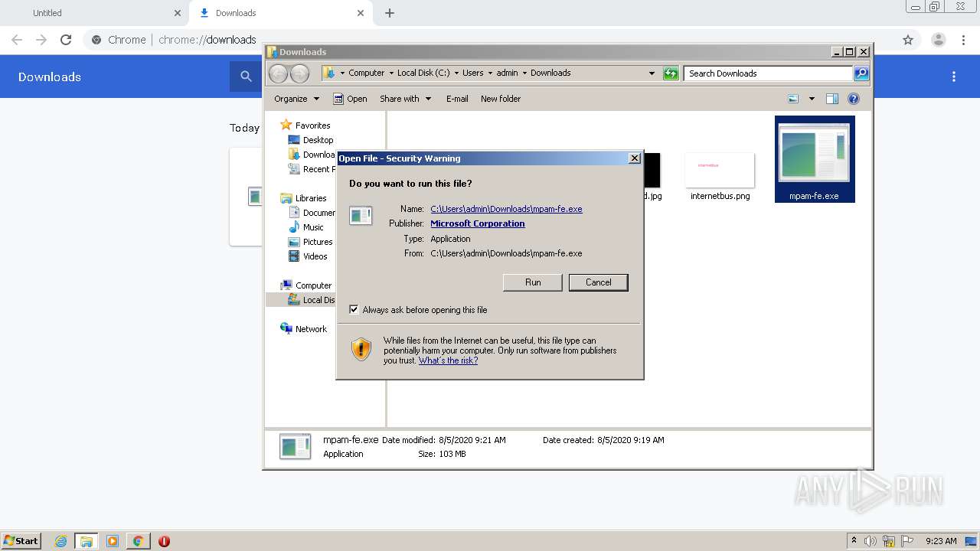Image resolution: width=980 pixels, height=551 pixels.
Task: Open a new Chrome tab
Action: (390, 13)
